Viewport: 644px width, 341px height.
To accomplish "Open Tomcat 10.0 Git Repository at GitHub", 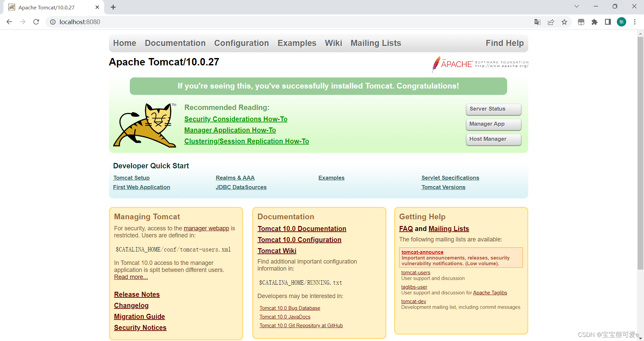I will 301,326.
